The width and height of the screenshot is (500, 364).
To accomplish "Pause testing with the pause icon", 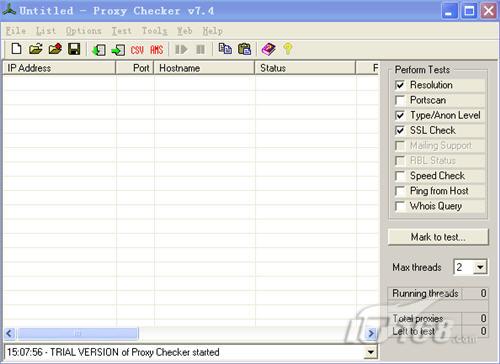I will [200, 50].
